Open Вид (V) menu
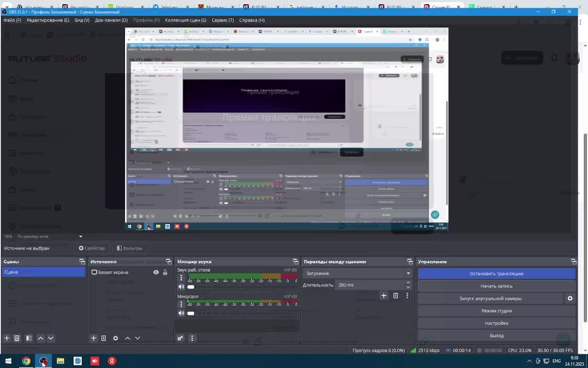The height and width of the screenshot is (368, 588). pos(82,21)
